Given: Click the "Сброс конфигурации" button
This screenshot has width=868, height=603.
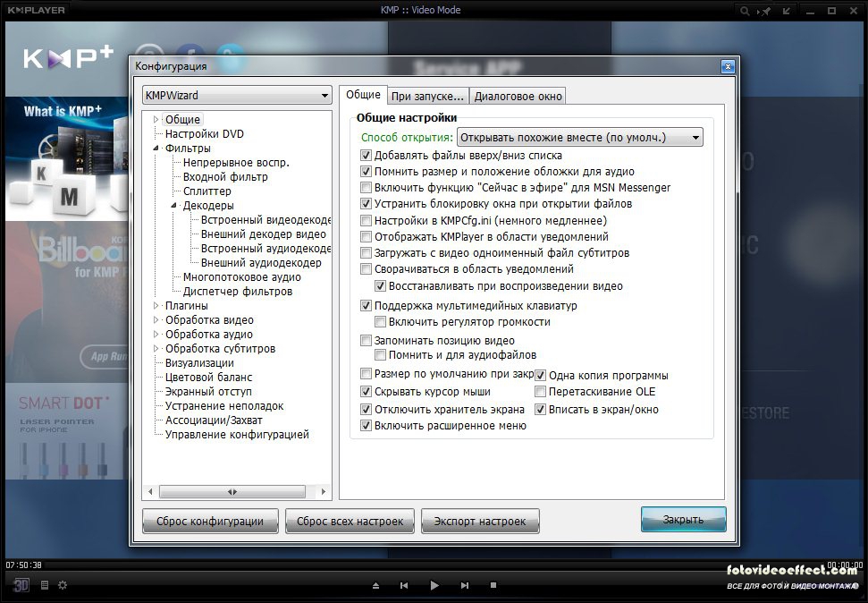Looking at the screenshot, I should tap(210, 521).
